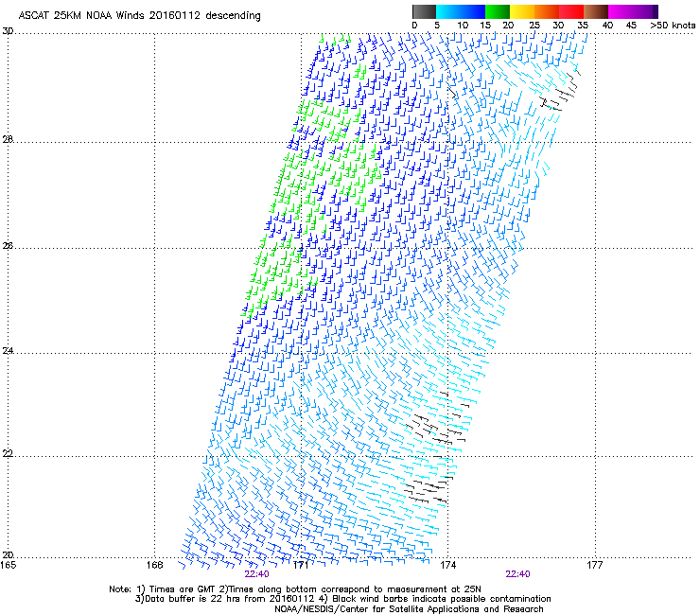Click the cyan 5–10 knots color segment
The image size is (700, 615).
[448, 11]
